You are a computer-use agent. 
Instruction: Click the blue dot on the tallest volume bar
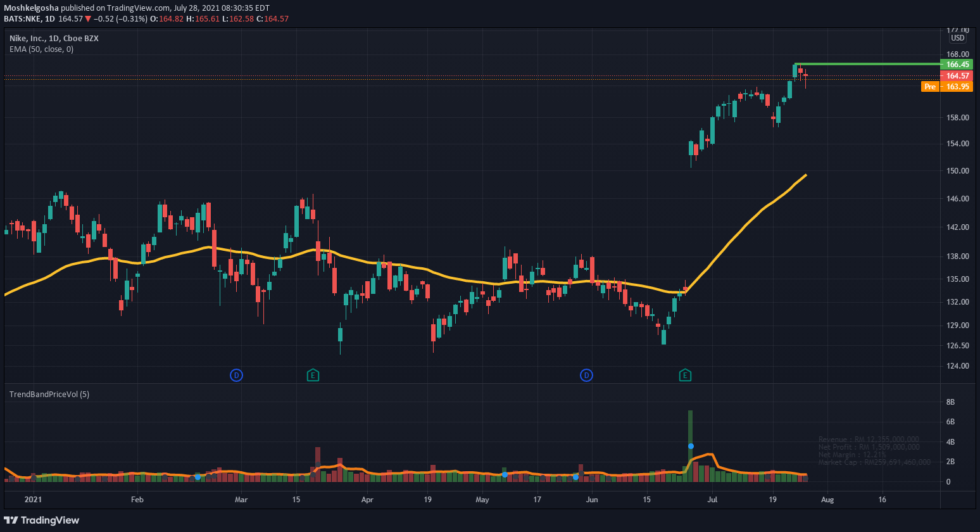point(691,446)
